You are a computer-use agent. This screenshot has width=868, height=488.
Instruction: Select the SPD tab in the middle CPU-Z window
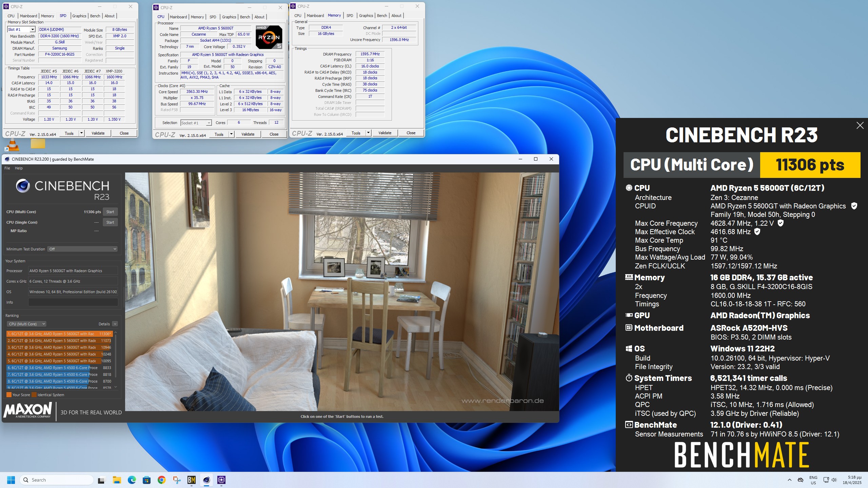pos(213,17)
